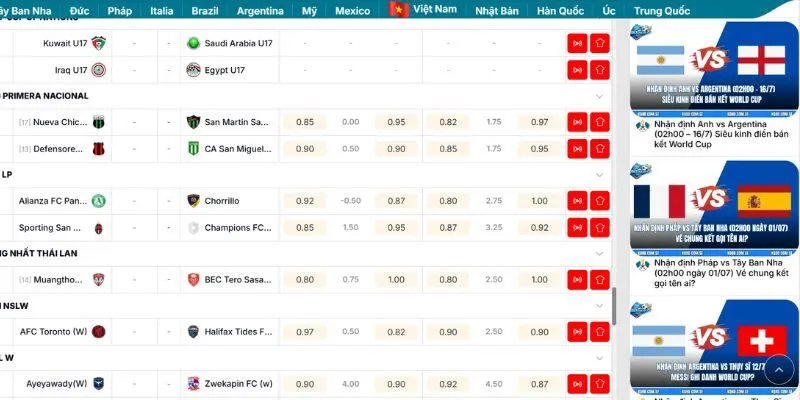Collapse the Primera Nacional league section
Viewport: 800px width, 400px height.
click(x=599, y=96)
